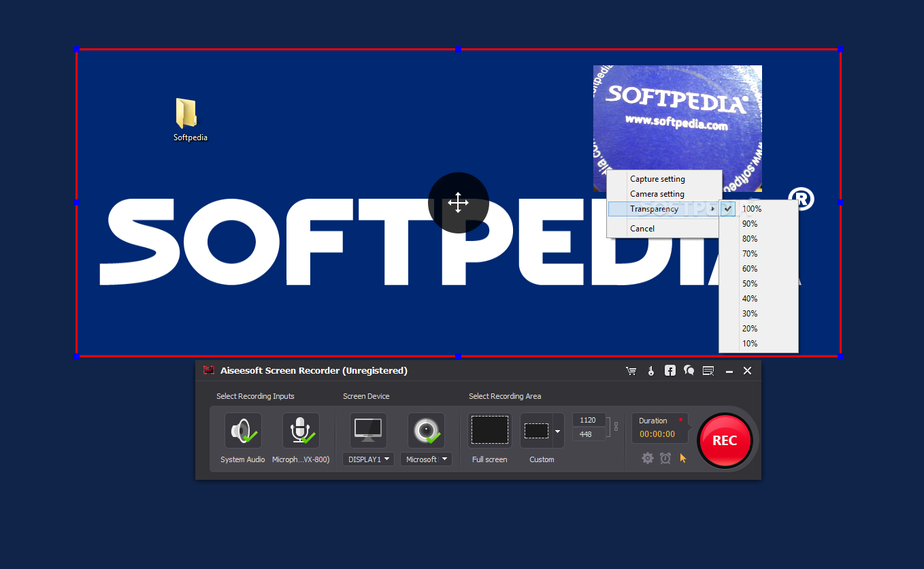Choose Capture setting from context menu
Viewport: 924px width, 569px height.
click(664, 179)
